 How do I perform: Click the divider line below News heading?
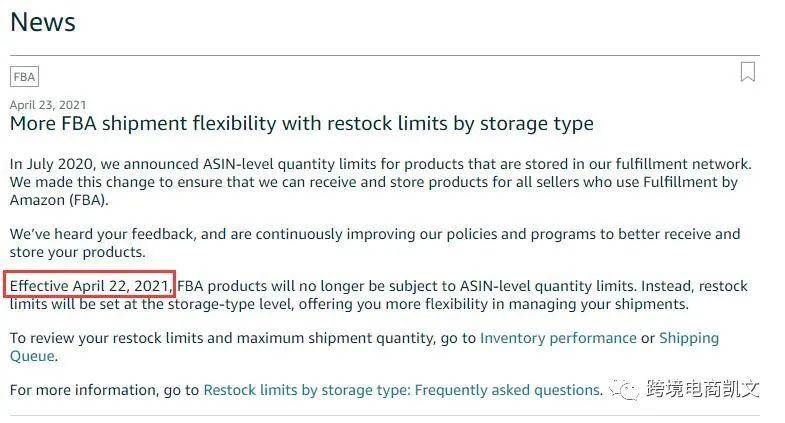coord(384,55)
